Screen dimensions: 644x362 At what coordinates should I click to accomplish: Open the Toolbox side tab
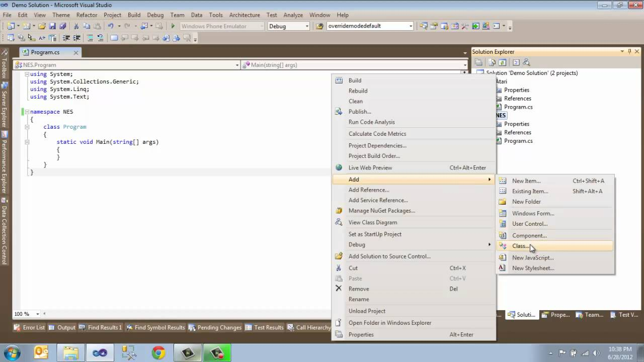click(x=5, y=64)
